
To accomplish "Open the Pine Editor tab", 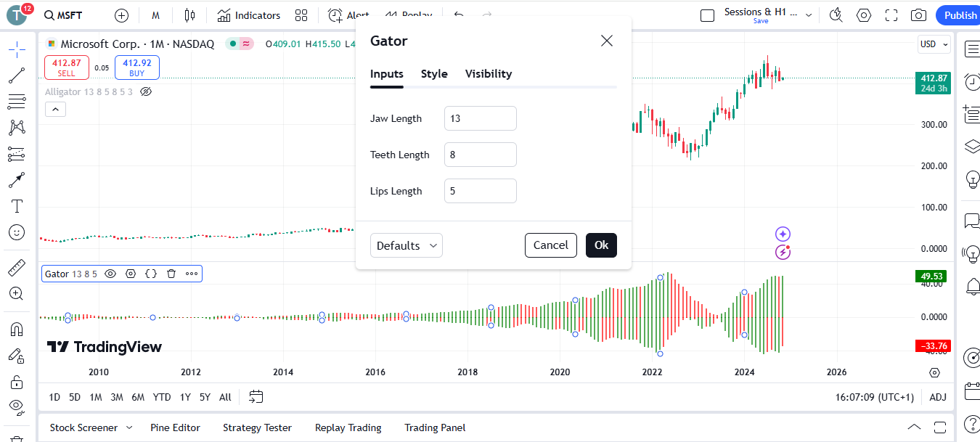I will 175,427.
